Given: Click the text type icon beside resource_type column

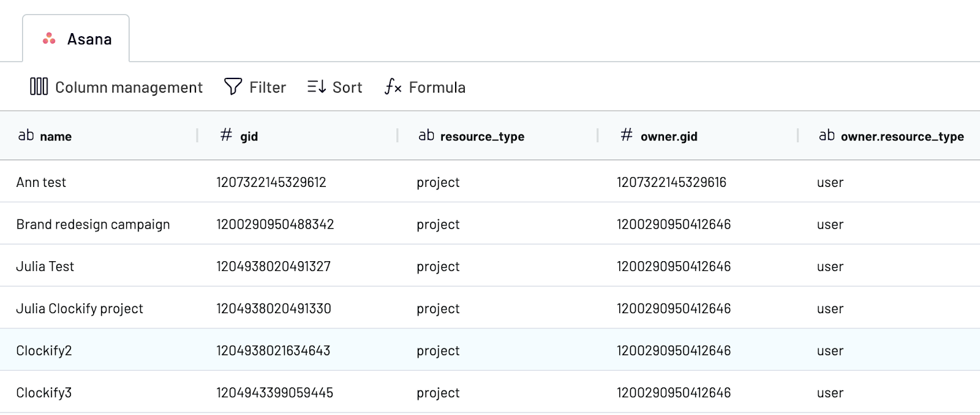Looking at the screenshot, I should point(426,135).
